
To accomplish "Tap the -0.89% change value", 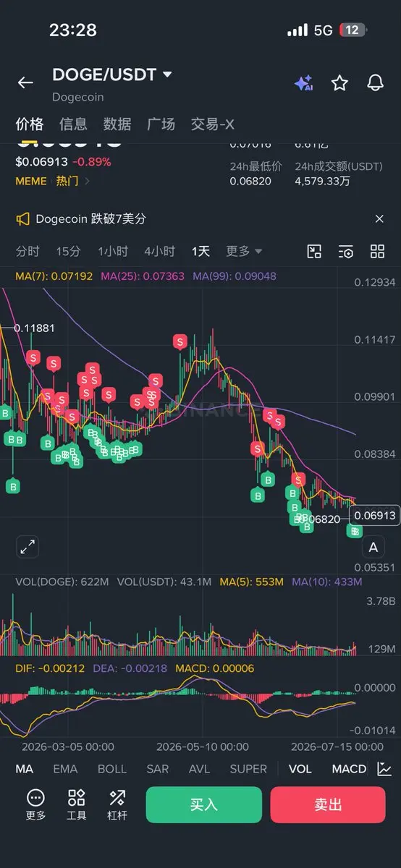I will pos(92,162).
